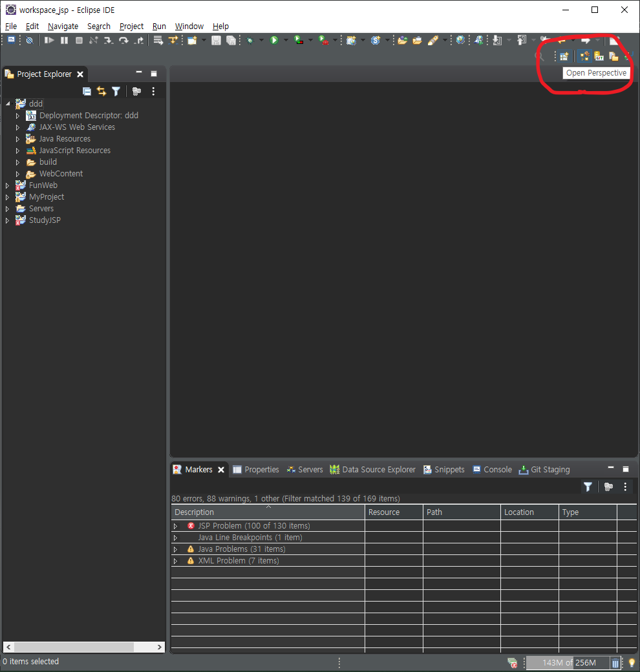Open the Window menu
The width and height of the screenshot is (640, 672).
click(189, 26)
